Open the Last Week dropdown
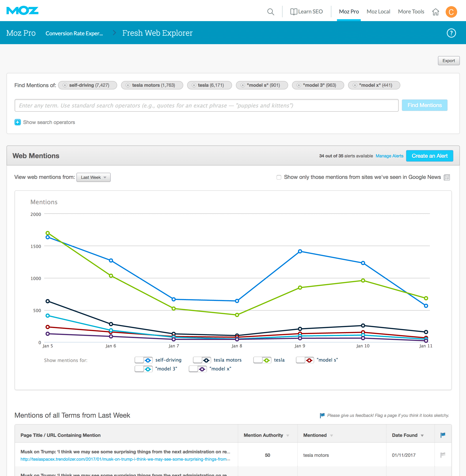 click(94, 177)
